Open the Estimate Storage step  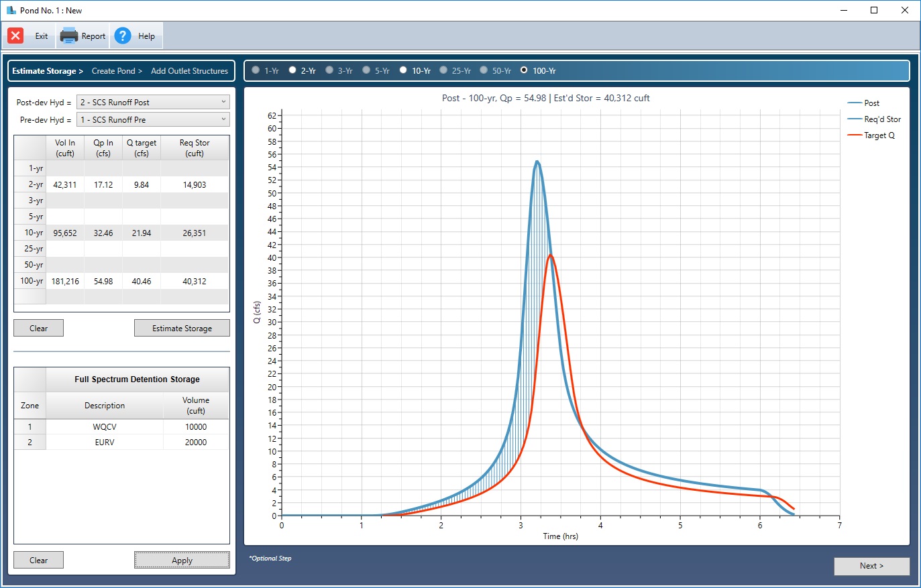tap(43, 70)
